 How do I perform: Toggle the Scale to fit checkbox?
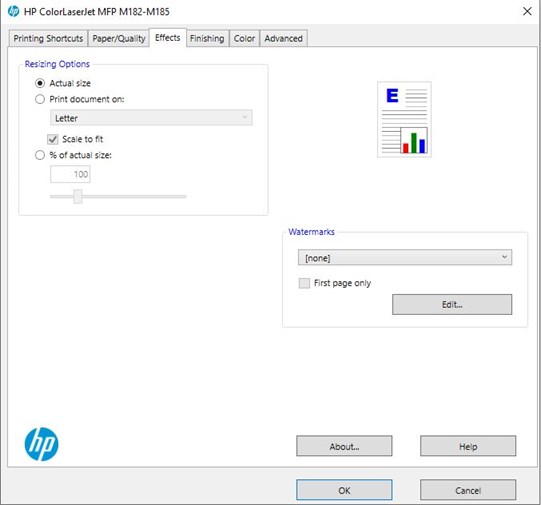[52, 139]
